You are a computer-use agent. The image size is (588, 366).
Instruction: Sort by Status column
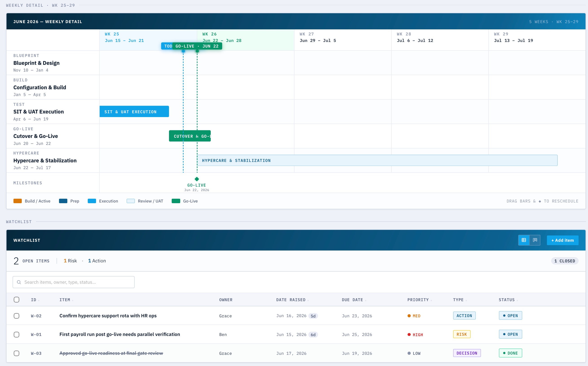click(508, 300)
